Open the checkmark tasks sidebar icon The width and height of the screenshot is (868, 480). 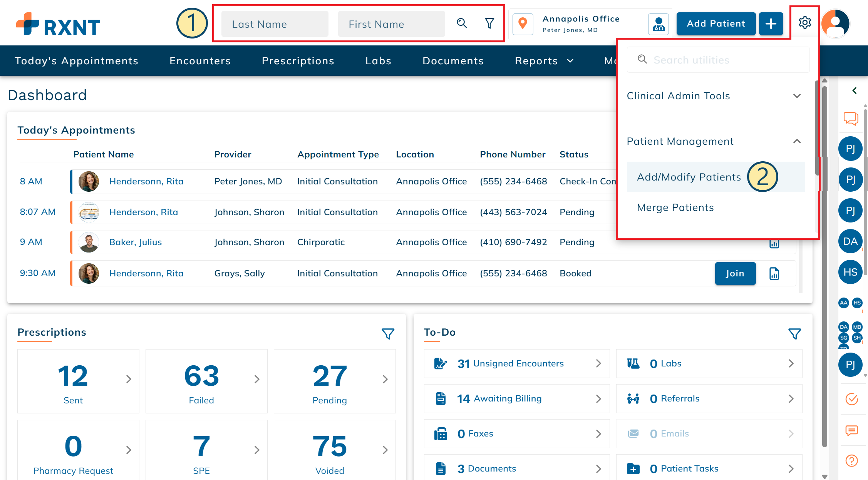tap(851, 399)
